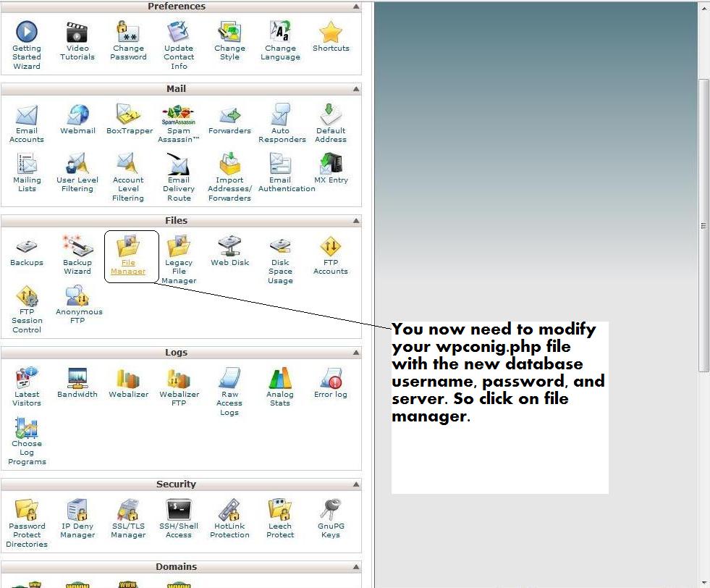Screen dimensions: 710x588
Task: Open Anonymous FTP
Action: [79, 304]
